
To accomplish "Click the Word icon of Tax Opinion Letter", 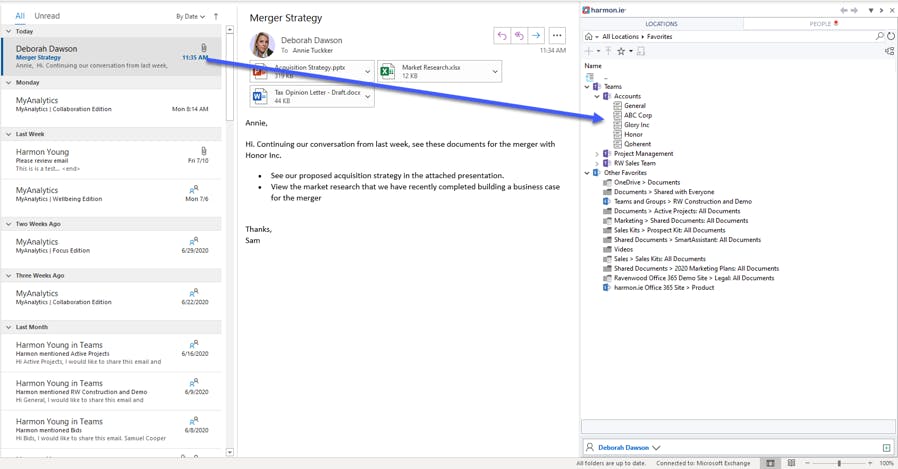I will click(260, 96).
